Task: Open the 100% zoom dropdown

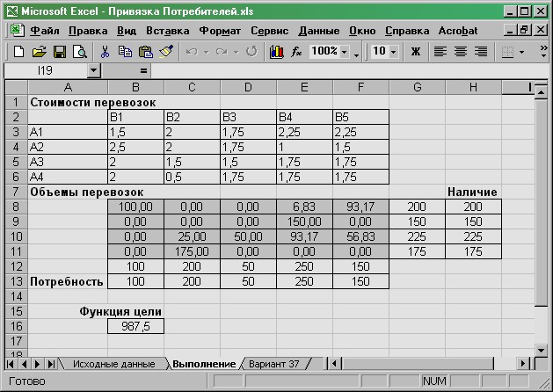Action: point(345,52)
